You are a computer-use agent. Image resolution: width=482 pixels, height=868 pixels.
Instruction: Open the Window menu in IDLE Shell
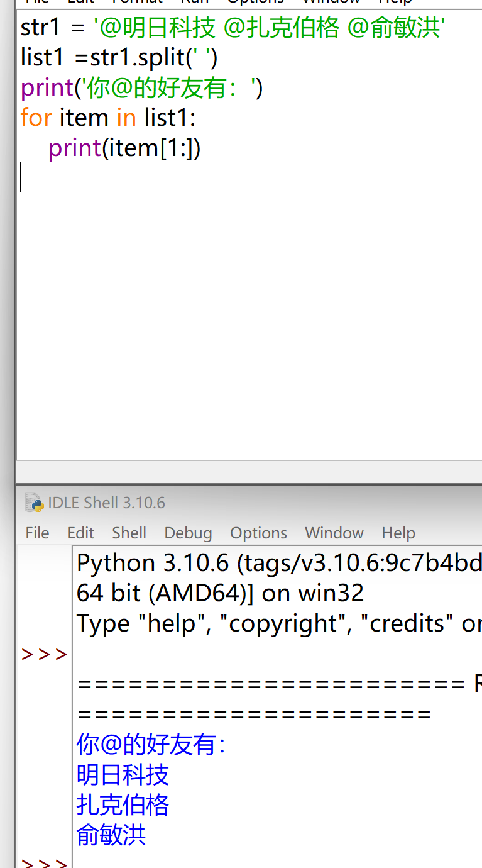[334, 533]
